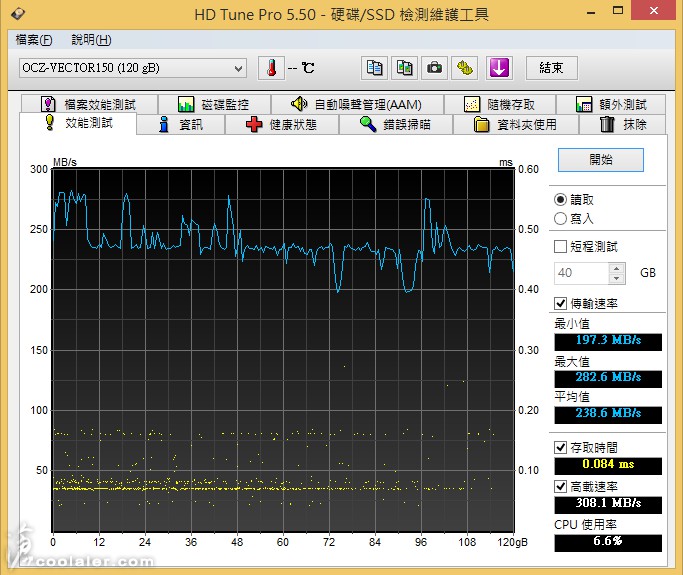The image size is (683, 575).
Task: Toggle the 傳輸速率 transfer rate checkbox
Action: point(560,304)
